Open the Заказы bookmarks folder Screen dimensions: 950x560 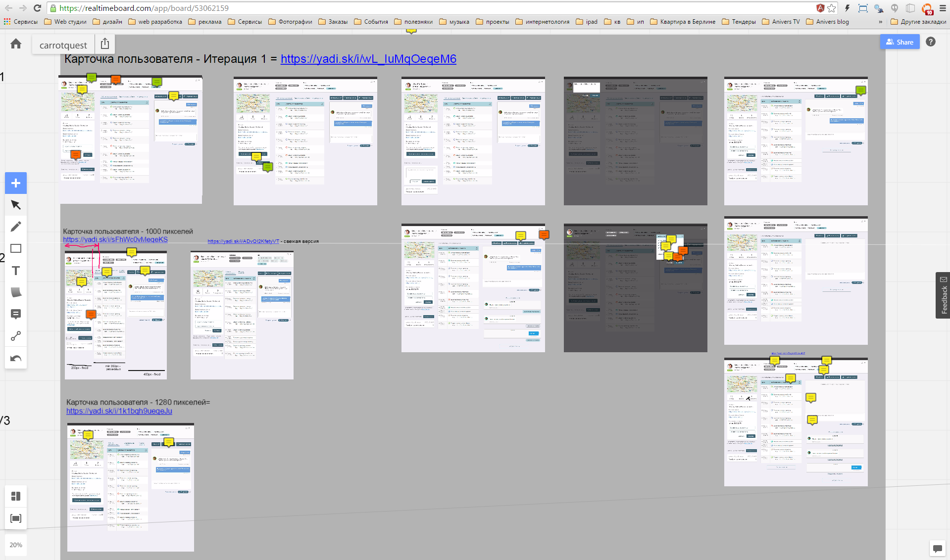(x=333, y=22)
